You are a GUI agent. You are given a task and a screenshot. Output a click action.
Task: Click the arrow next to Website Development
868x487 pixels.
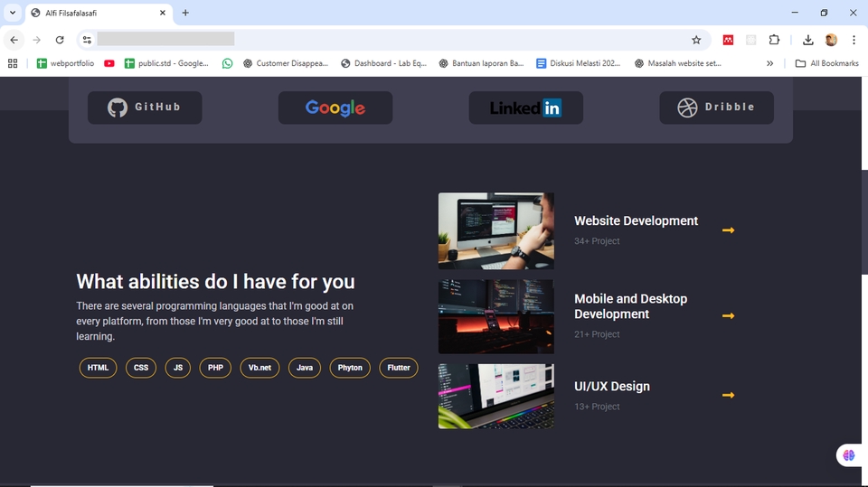point(728,230)
